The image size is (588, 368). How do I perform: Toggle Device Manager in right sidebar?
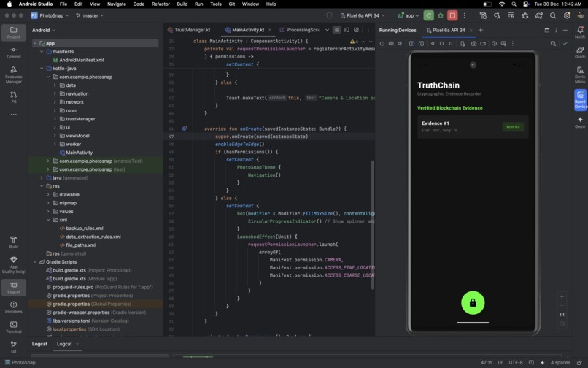[580, 74]
